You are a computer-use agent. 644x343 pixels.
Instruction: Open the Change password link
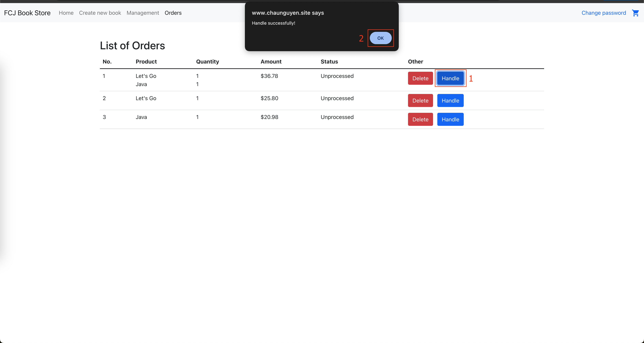[604, 13]
